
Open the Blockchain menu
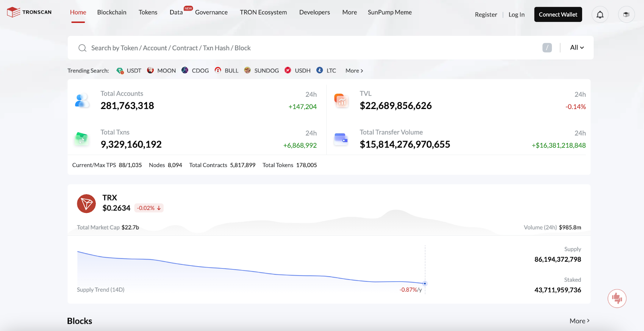pyautogui.click(x=112, y=12)
